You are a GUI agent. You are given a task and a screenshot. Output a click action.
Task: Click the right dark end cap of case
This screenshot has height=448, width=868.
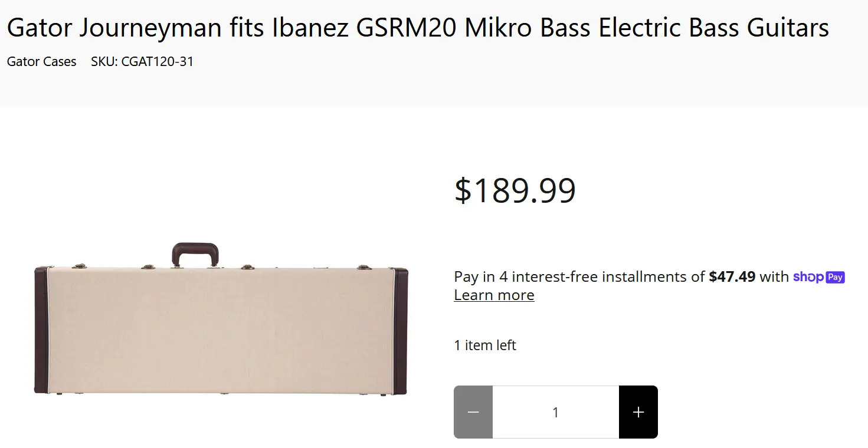point(400,330)
